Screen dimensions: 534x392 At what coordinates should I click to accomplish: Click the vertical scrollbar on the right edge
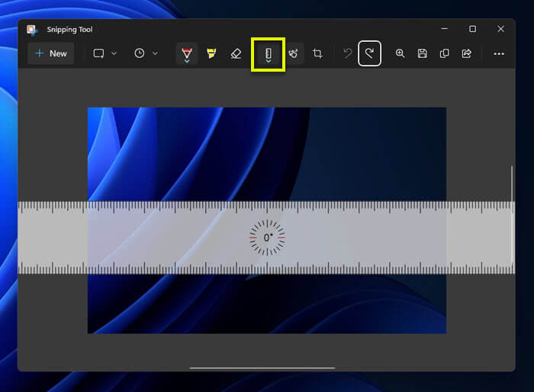coord(512,214)
